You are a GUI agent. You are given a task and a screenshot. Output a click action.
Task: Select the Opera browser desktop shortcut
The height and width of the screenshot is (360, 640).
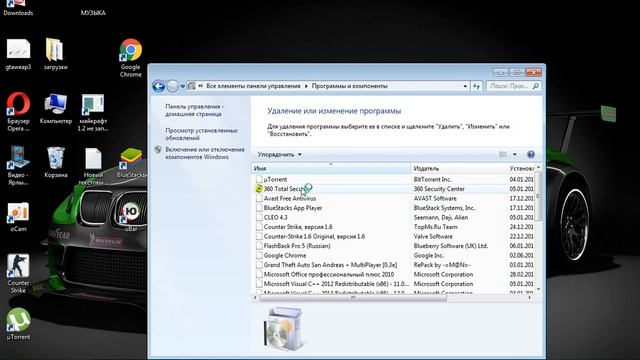18,111
